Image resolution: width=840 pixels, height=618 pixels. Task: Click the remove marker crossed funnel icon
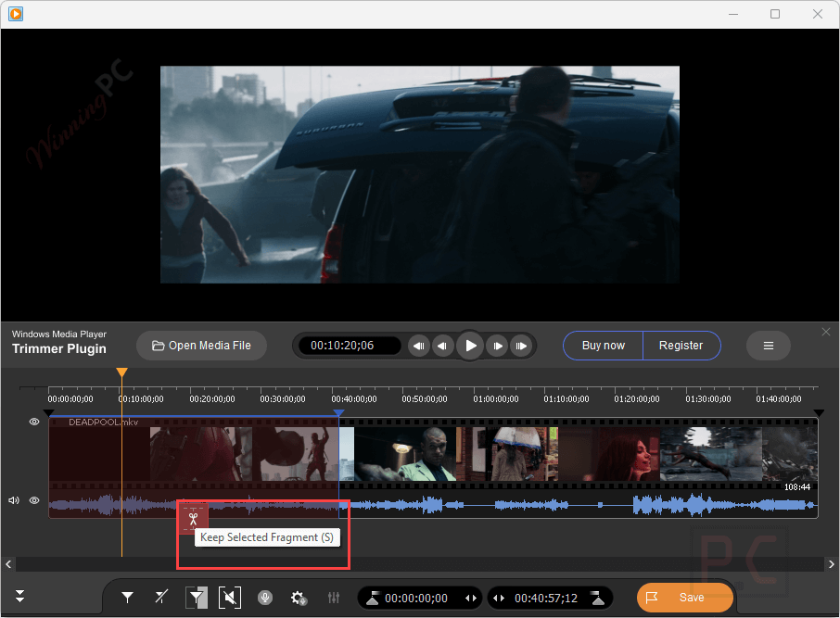pos(161,597)
